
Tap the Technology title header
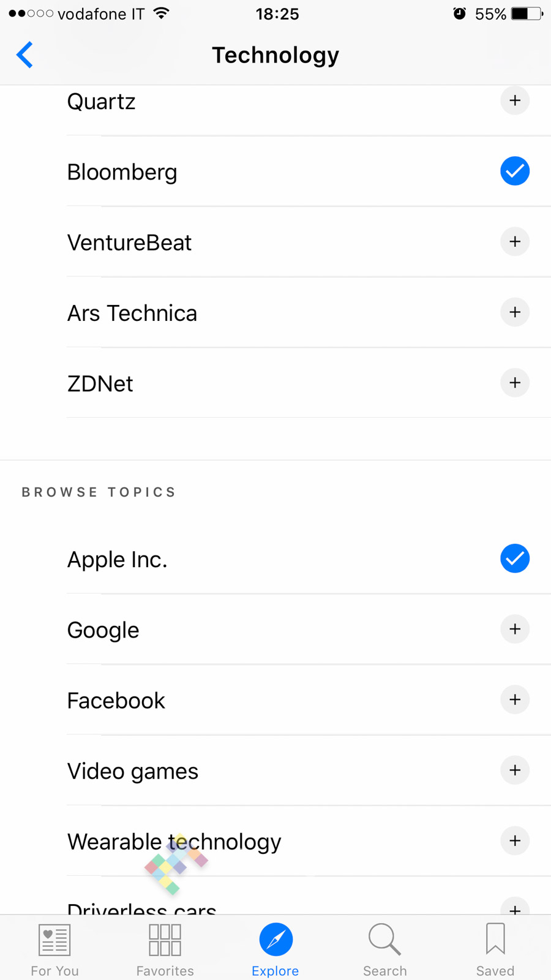[275, 55]
